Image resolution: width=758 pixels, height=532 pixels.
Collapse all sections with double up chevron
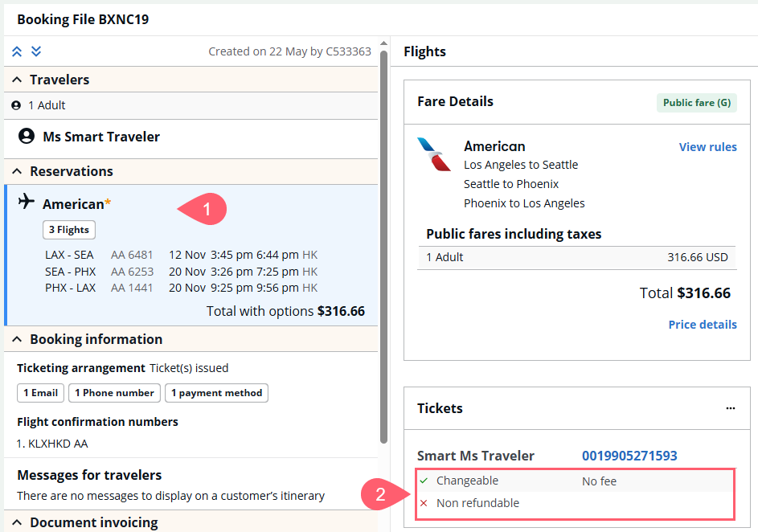point(17,51)
